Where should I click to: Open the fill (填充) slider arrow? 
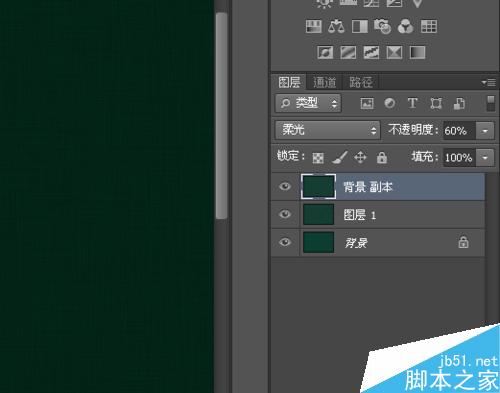(x=485, y=157)
